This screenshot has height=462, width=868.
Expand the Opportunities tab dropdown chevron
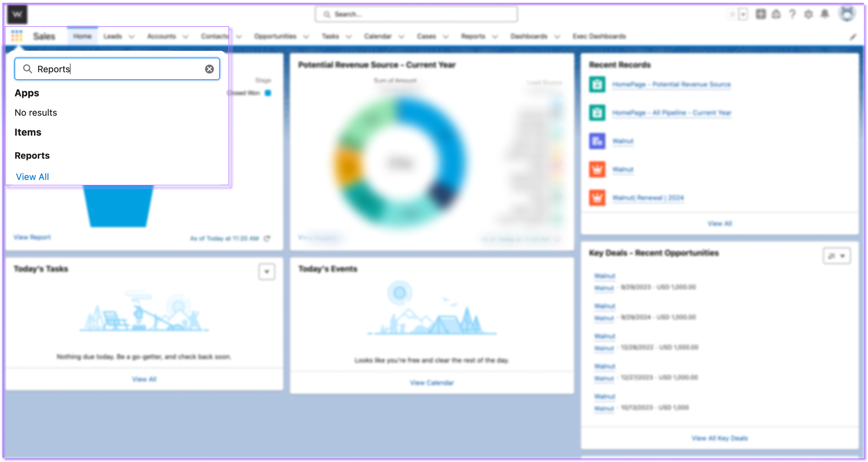(306, 37)
